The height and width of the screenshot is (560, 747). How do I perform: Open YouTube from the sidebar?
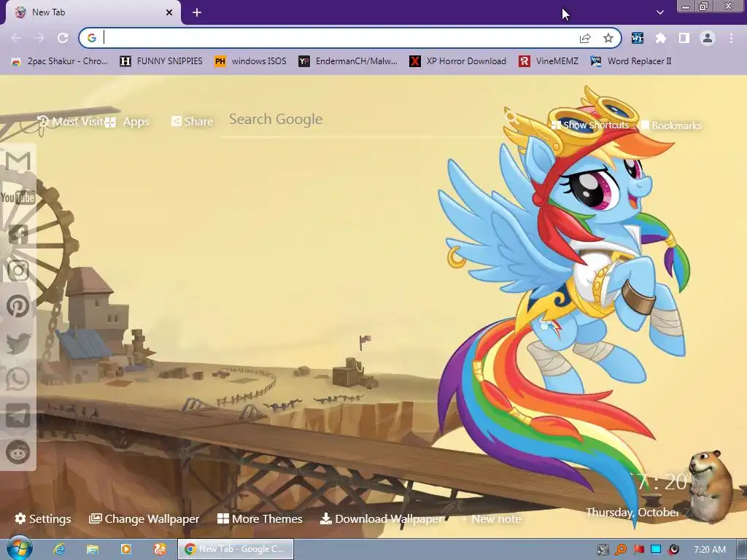coord(18,197)
